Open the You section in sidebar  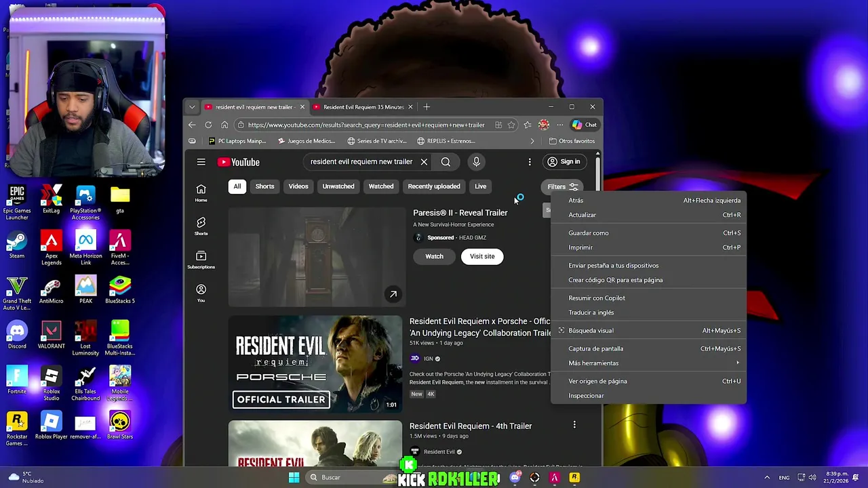(x=201, y=293)
